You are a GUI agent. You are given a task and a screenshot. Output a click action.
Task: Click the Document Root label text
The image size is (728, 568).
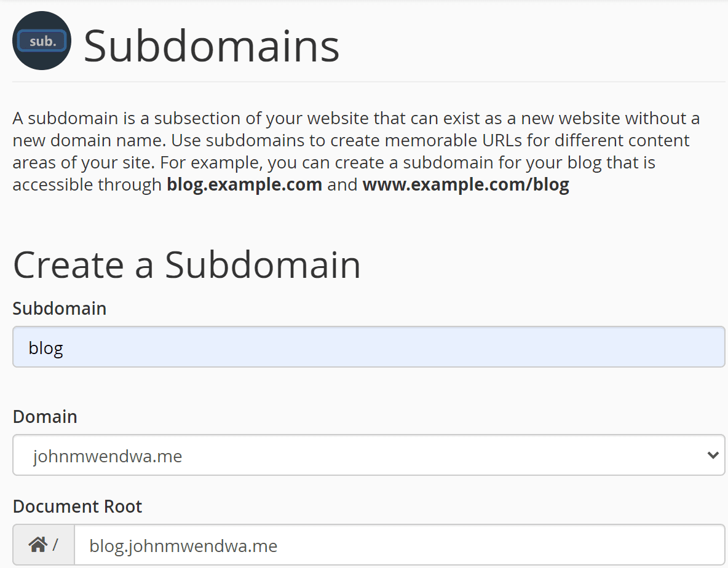coord(77,506)
